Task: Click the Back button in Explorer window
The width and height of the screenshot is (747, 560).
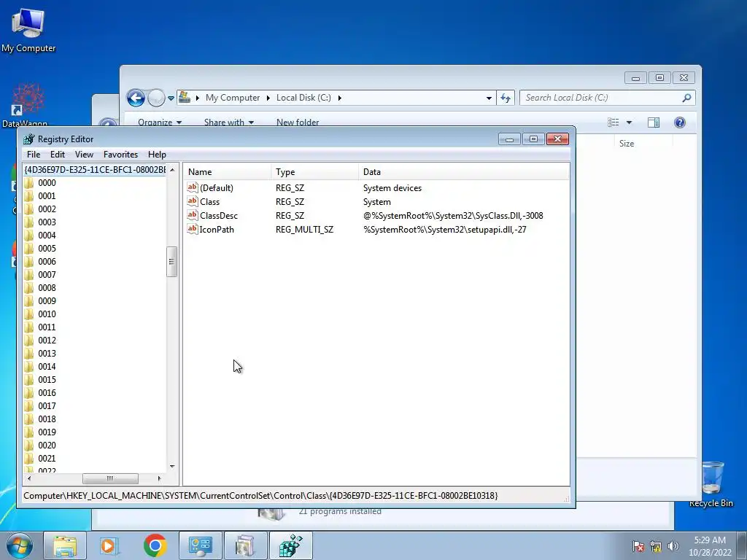Action: (136, 98)
